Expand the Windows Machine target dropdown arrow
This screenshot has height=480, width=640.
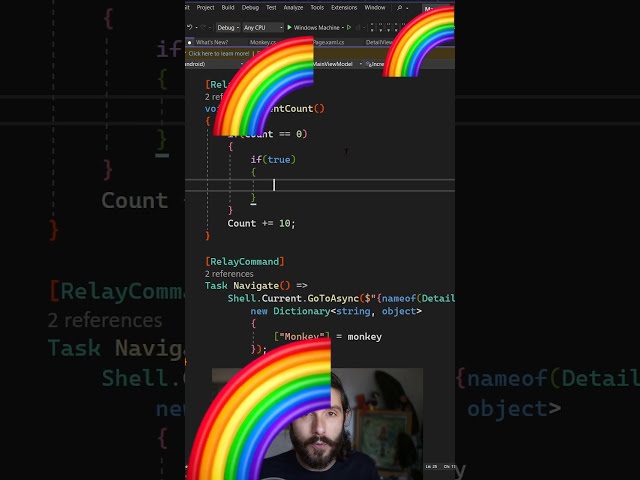pyautogui.click(x=343, y=28)
